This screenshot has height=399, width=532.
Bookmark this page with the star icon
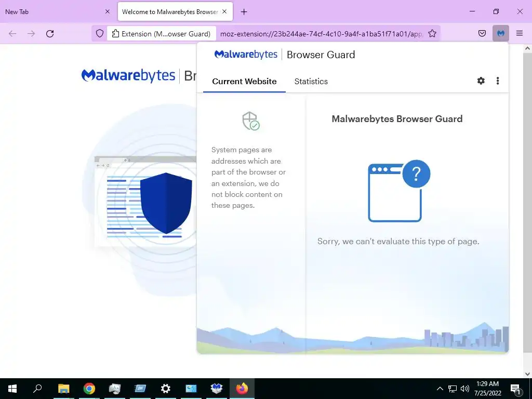432,34
